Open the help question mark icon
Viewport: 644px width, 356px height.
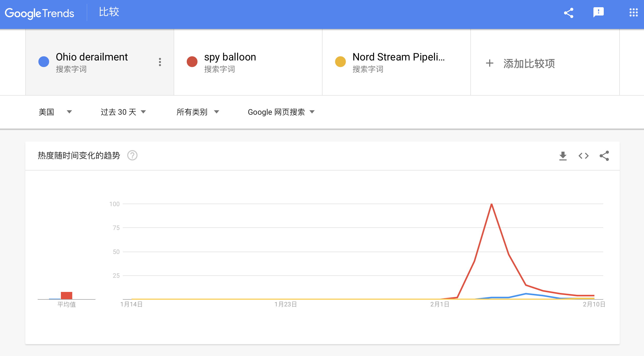point(132,156)
